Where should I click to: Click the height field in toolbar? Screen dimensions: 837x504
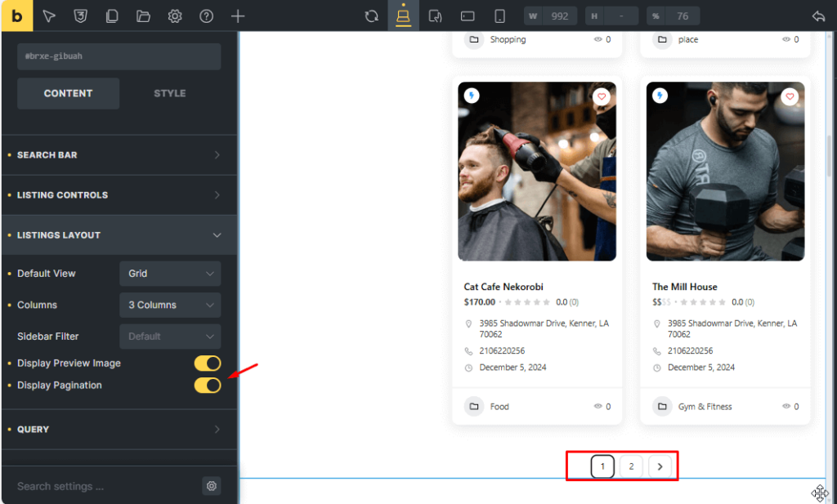(611, 16)
